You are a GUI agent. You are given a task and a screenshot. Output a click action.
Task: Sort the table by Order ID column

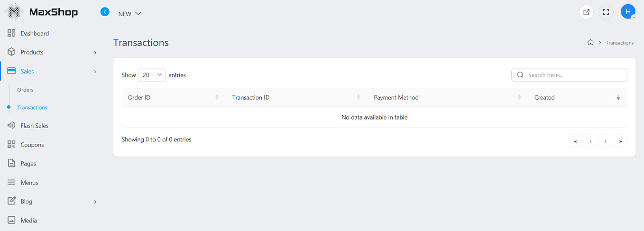(x=139, y=98)
